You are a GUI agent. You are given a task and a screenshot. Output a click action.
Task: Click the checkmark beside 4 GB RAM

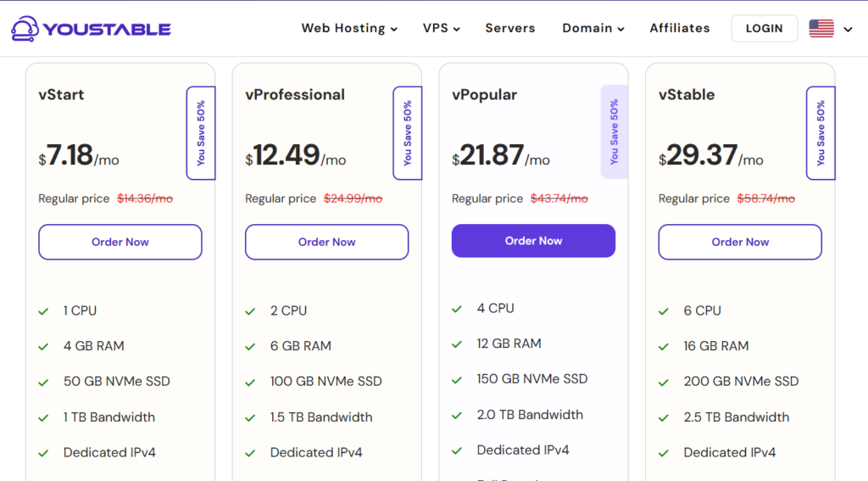point(43,347)
